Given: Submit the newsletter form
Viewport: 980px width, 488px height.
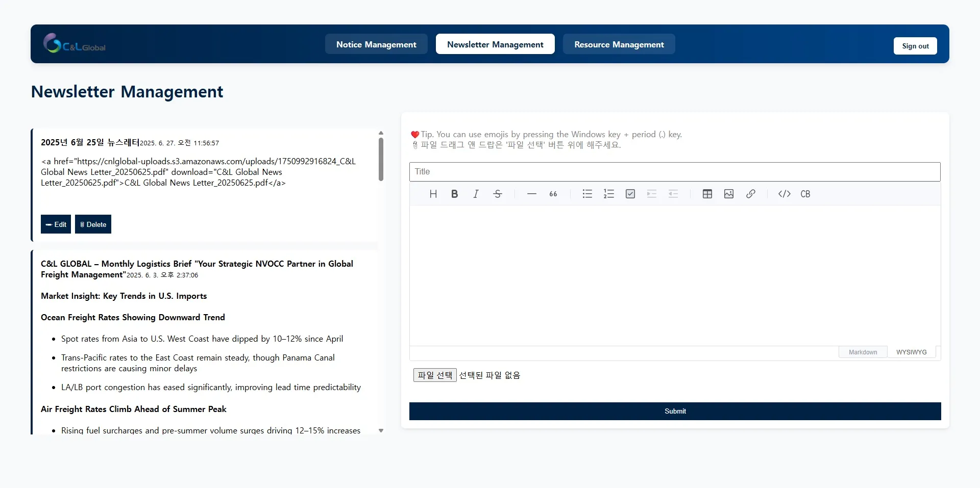Looking at the screenshot, I should point(675,411).
